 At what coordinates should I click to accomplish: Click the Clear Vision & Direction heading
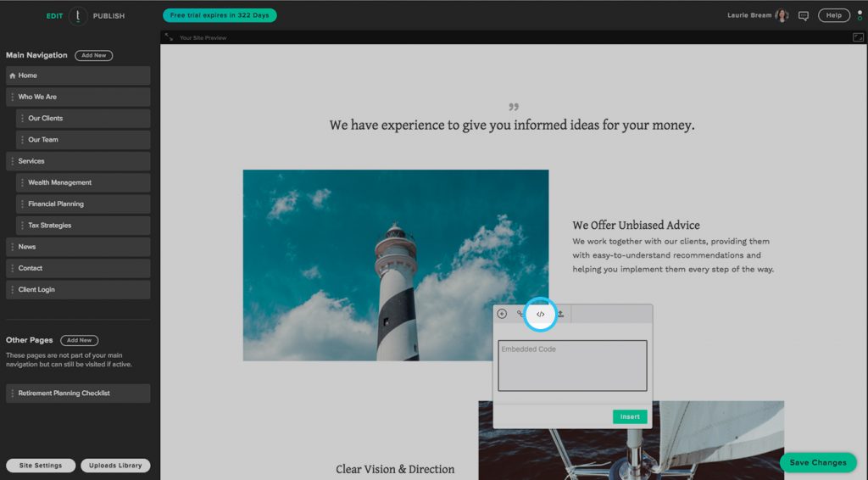click(395, 470)
